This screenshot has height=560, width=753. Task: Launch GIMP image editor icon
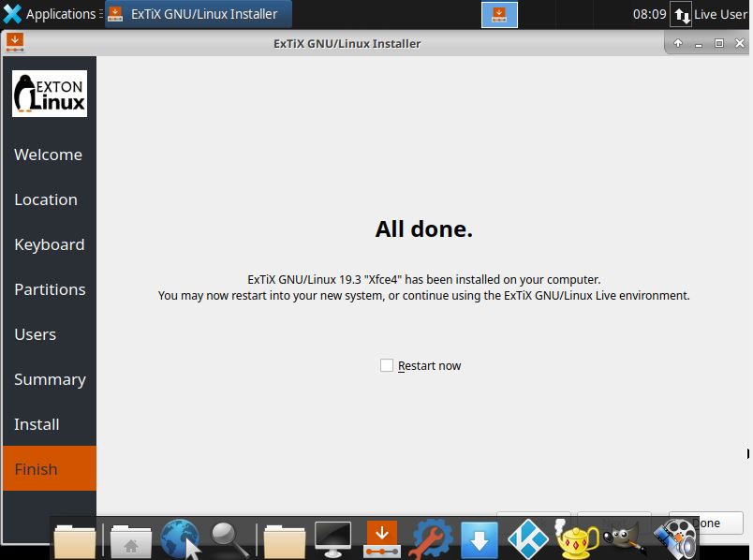[x=626, y=538]
